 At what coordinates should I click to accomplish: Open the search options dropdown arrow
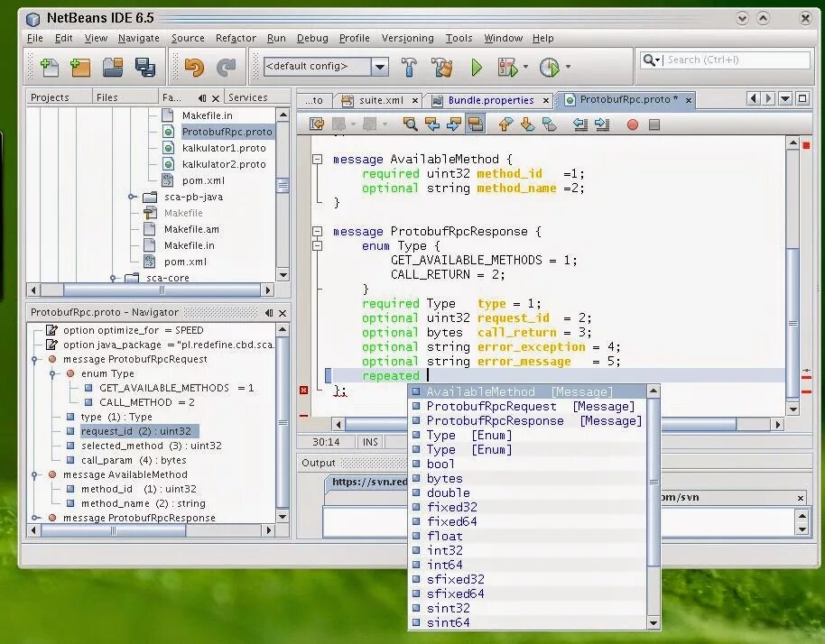click(658, 60)
